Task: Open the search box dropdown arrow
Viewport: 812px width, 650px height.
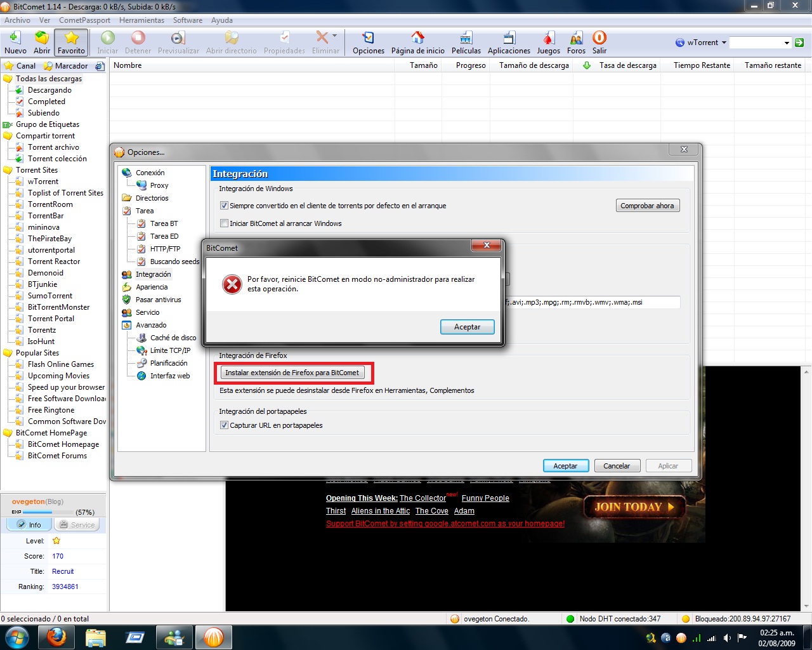Action: click(x=787, y=43)
